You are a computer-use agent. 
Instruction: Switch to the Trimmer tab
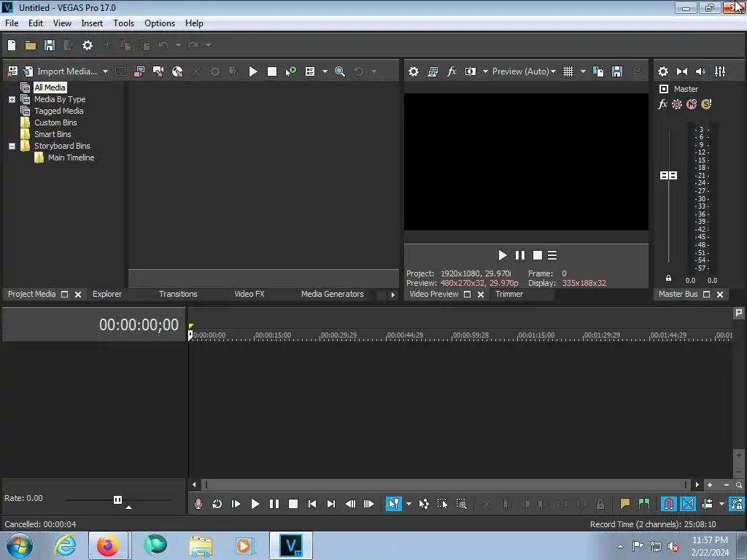[x=509, y=295]
